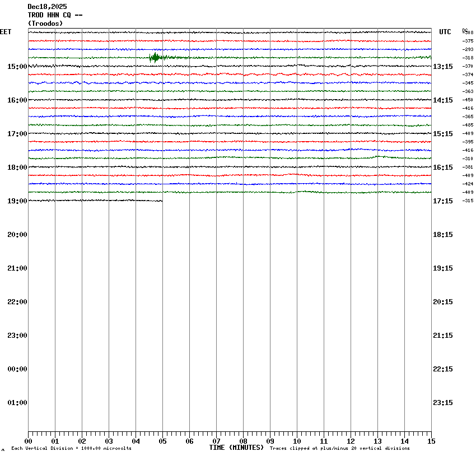Click the 17:00 EET time label
476x456 pixels.
pyautogui.click(x=17, y=134)
